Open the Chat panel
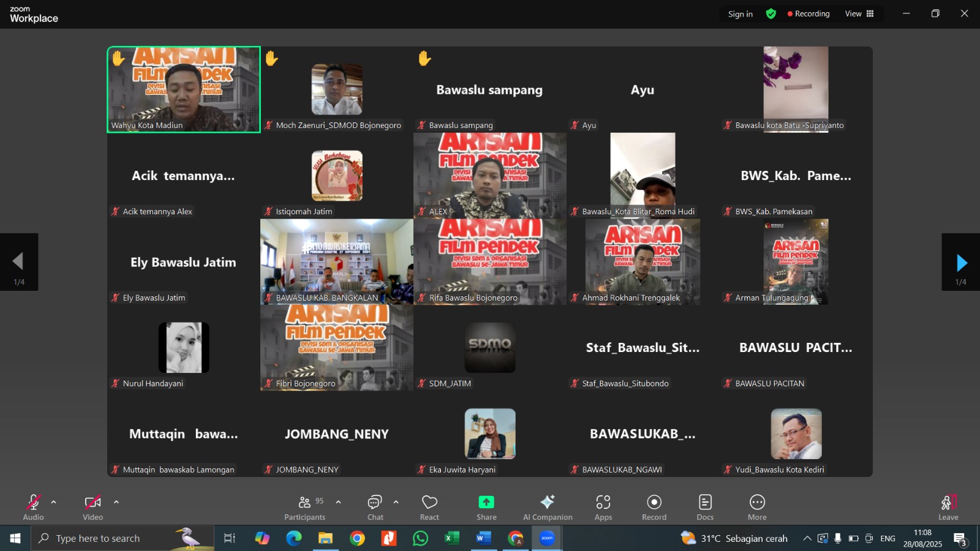Image resolution: width=980 pixels, height=551 pixels. coord(375,508)
